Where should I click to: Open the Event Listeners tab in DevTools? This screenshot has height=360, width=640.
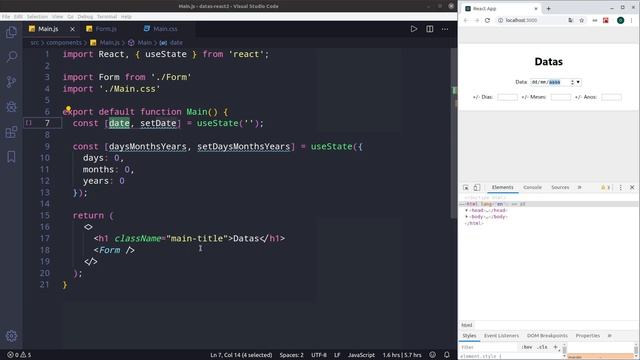(501, 336)
